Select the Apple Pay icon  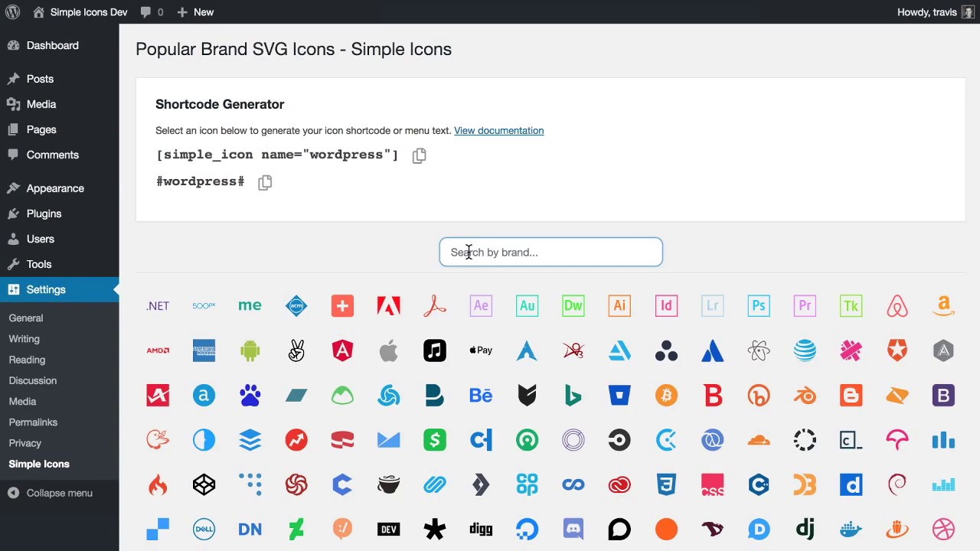[481, 350]
